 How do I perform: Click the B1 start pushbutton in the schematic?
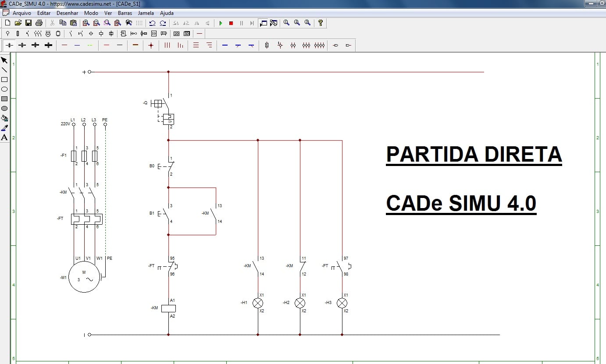pos(164,213)
